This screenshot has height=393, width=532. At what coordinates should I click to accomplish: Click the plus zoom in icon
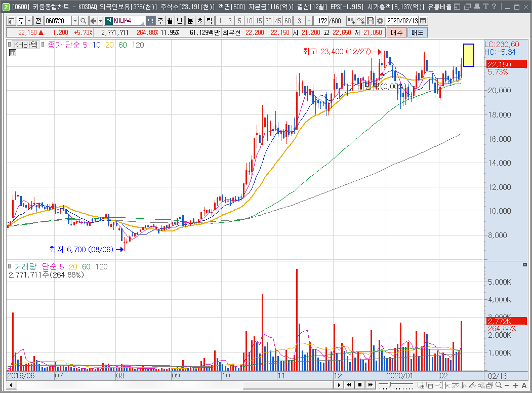point(516,385)
